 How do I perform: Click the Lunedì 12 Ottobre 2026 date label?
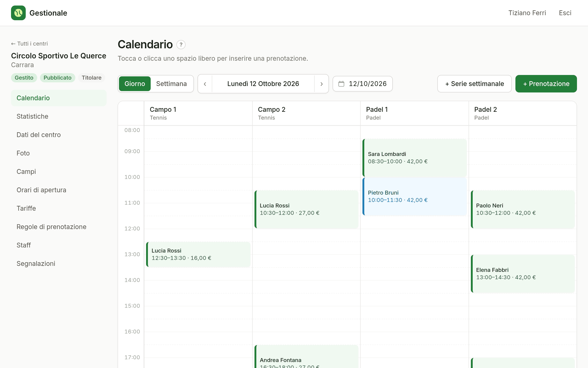pos(263,84)
